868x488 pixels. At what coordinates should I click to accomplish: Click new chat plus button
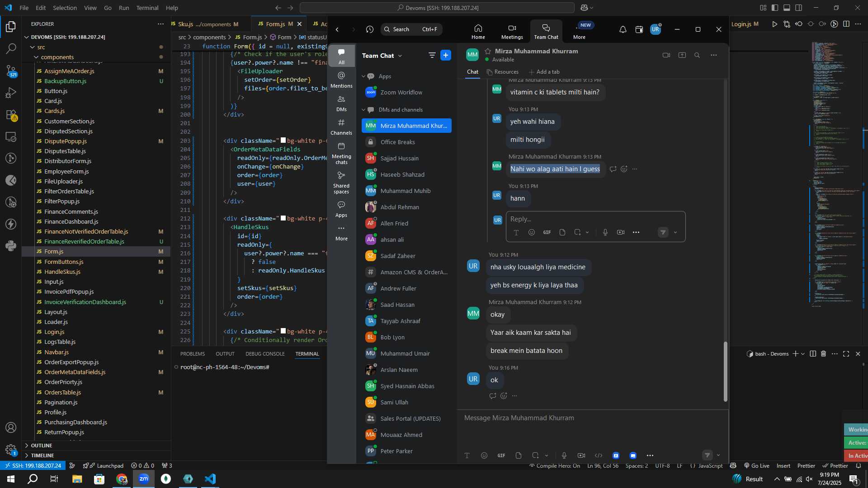click(x=446, y=55)
